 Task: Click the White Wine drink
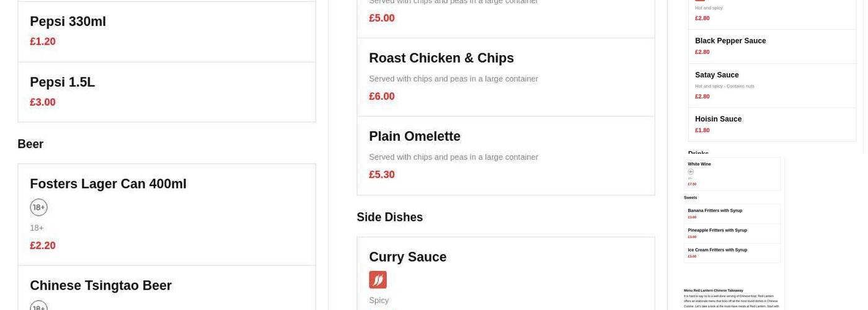pyautogui.click(x=732, y=174)
